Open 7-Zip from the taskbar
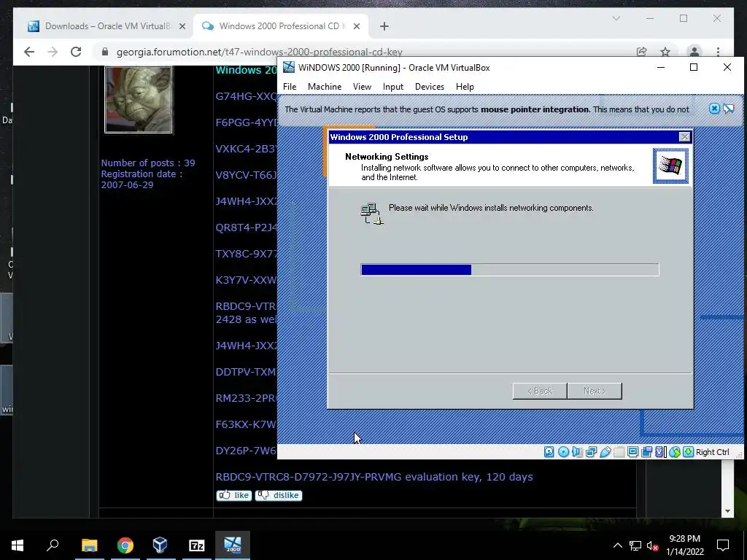 (197, 545)
